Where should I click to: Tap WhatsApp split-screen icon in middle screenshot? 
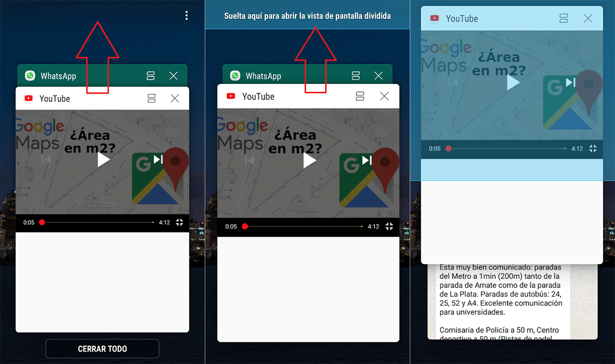356,75
